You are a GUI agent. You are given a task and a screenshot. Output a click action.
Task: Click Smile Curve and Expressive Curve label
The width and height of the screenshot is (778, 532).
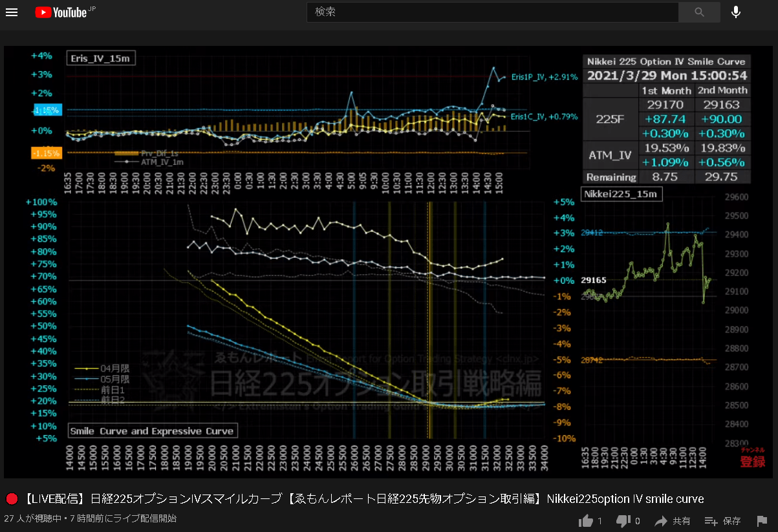click(152, 431)
